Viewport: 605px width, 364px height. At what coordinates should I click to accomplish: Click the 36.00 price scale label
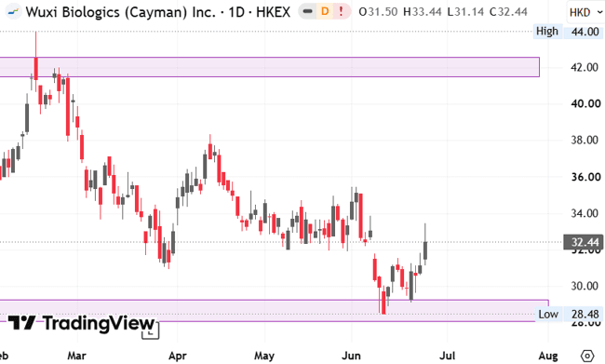[585, 177]
